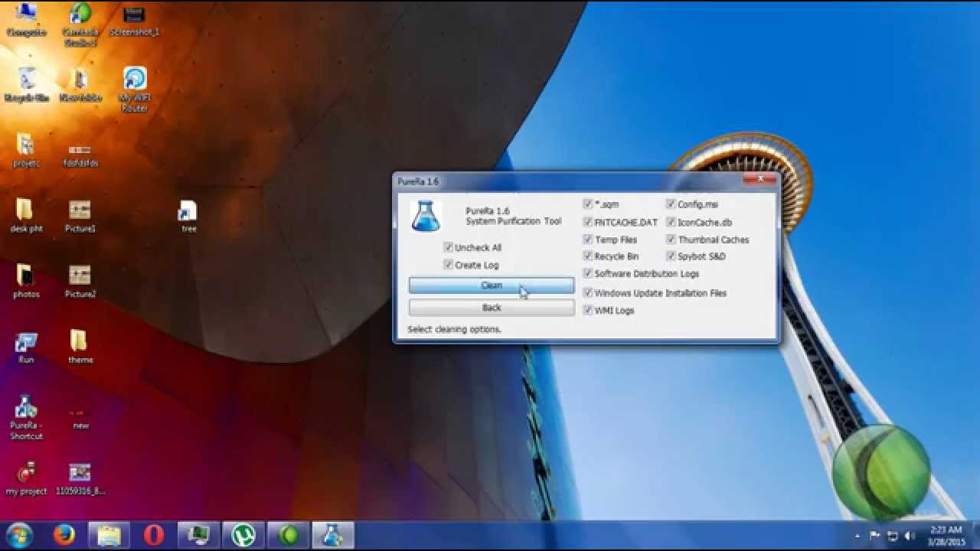Click the Back button
The image size is (980, 551).
click(x=492, y=308)
